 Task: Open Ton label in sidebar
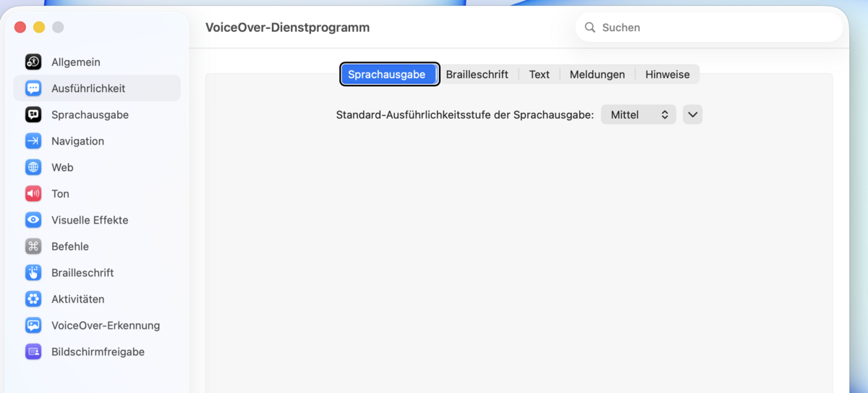pos(60,194)
